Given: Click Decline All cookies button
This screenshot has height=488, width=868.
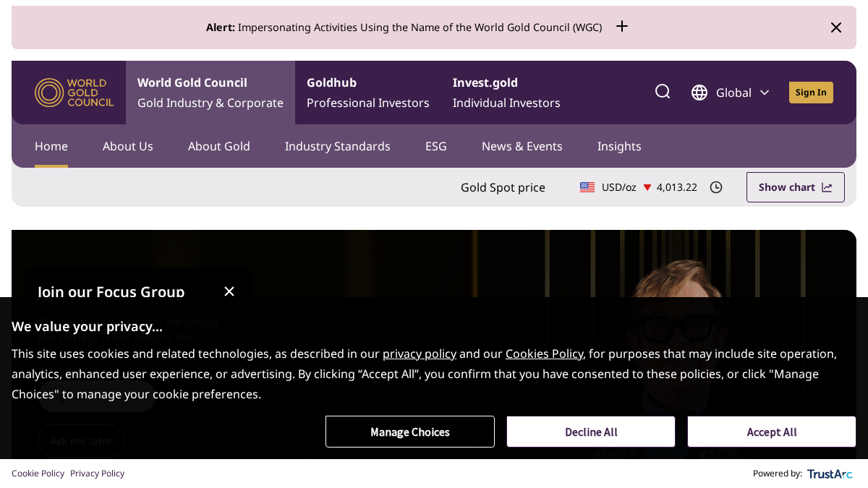Looking at the screenshot, I should click(x=591, y=432).
